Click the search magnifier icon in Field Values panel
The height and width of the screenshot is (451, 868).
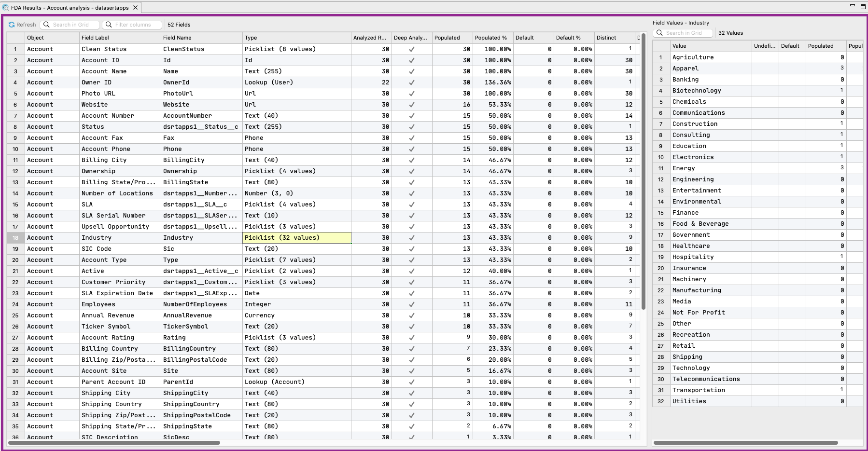pos(659,33)
